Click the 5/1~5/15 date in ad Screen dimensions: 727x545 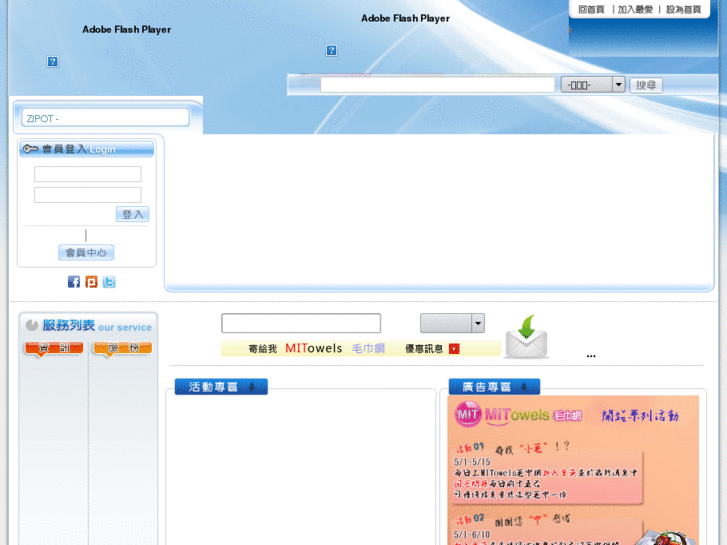(472, 462)
